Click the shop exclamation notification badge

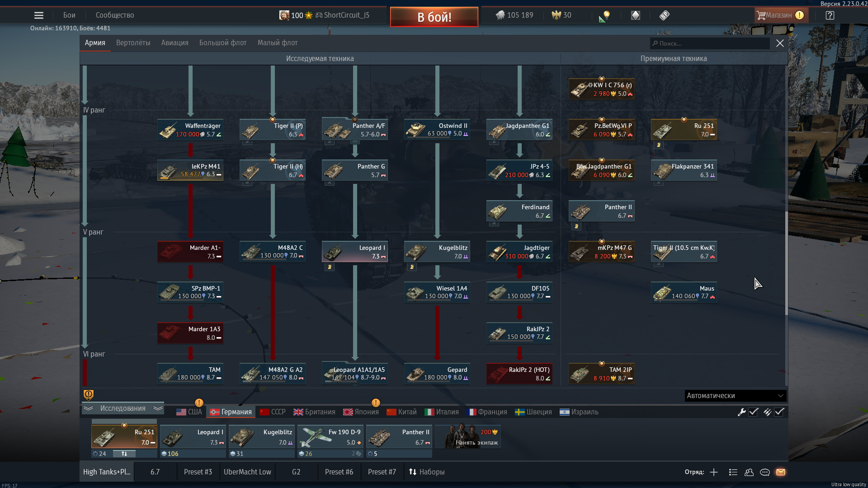[799, 15]
